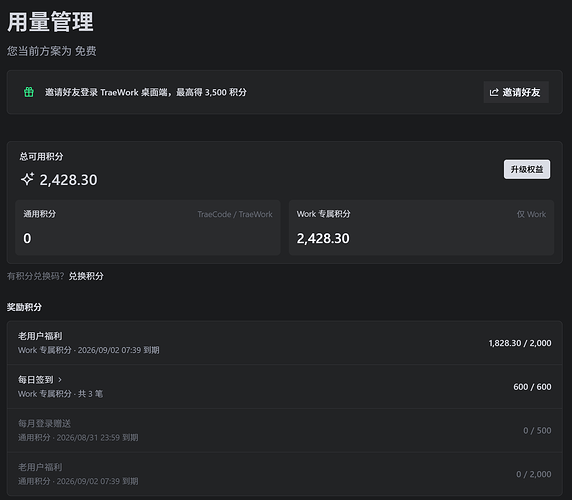Screen dimensions: 572x500
Task: Click the Work points value in the card
Action: (323, 238)
